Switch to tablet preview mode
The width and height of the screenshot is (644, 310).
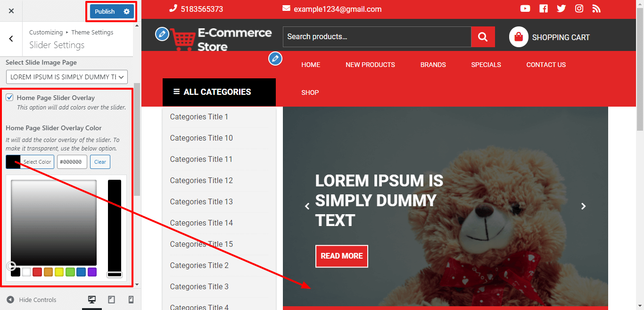112,300
